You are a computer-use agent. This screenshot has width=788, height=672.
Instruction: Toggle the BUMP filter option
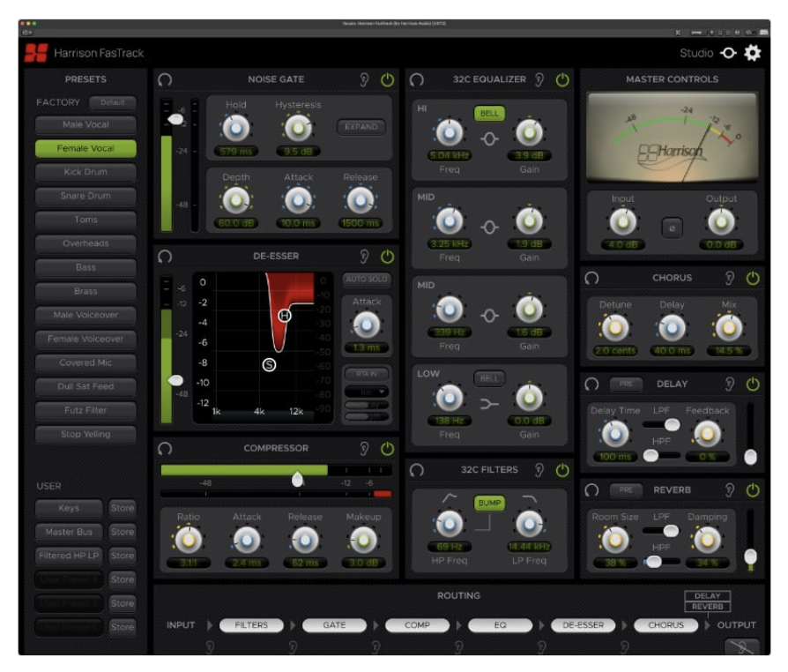point(489,503)
